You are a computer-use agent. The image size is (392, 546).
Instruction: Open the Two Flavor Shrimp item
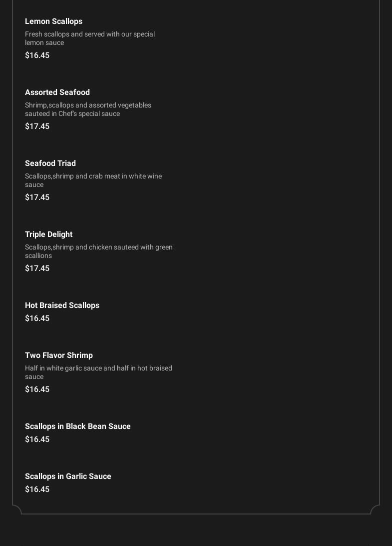(x=59, y=355)
